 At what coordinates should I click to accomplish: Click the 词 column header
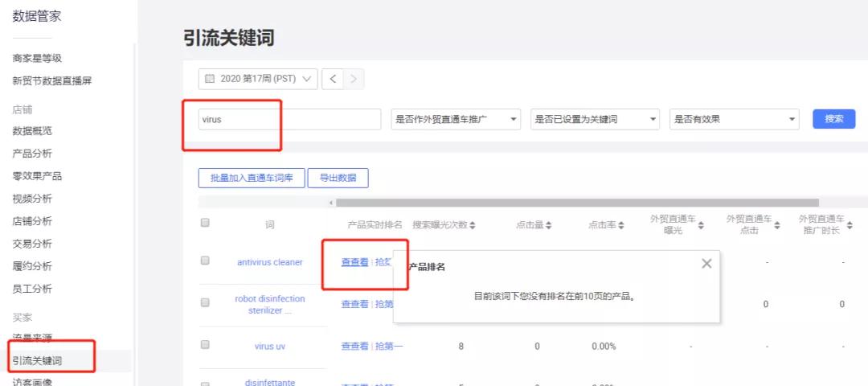coord(269,225)
